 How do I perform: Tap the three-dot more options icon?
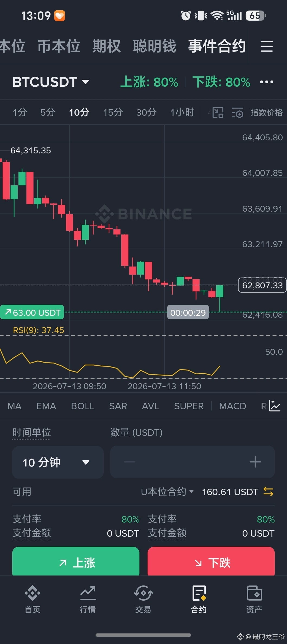click(266, 82)
